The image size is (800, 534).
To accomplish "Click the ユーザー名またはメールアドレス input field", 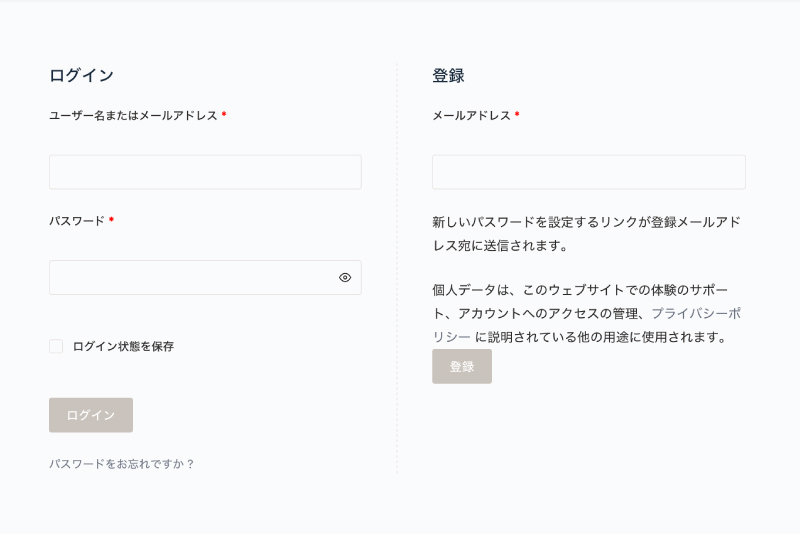I will point(205,172).
